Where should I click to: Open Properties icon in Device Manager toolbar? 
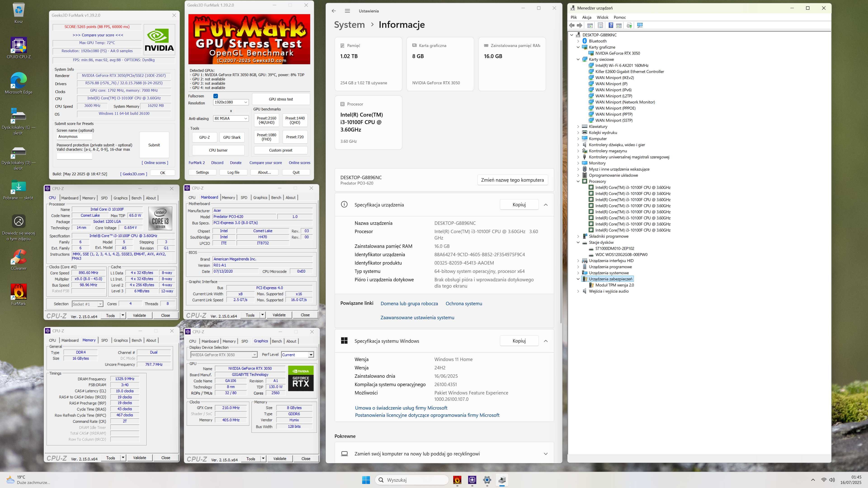click(x=600, y=26)
